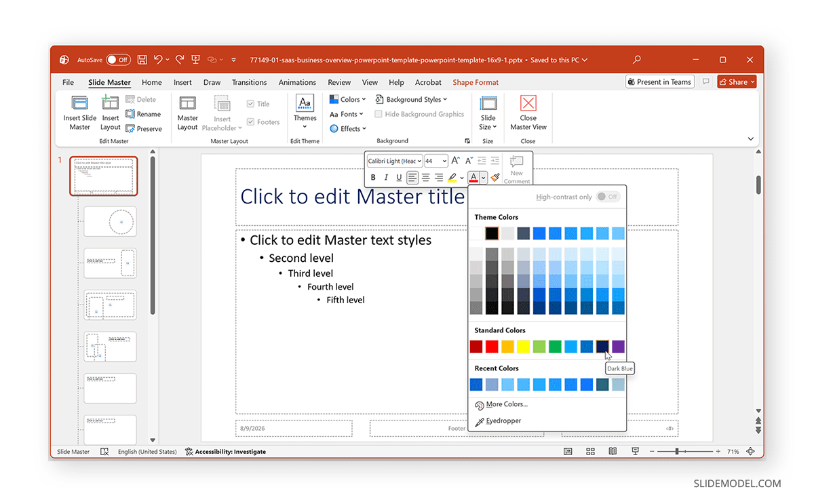Click the Undo icon
The height and width of the screenshot is (504, 814).
tap(158, 60)
